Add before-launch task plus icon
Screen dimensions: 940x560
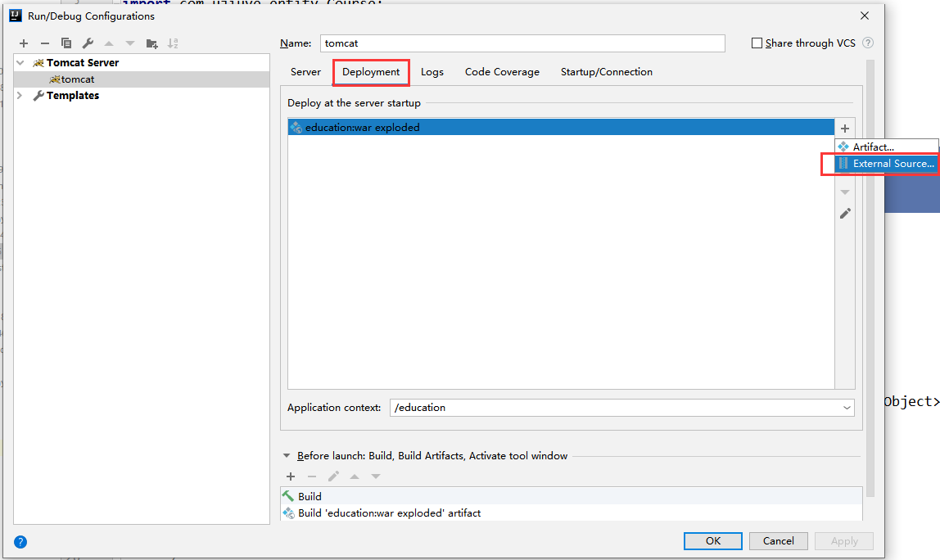tap(291, 476)
